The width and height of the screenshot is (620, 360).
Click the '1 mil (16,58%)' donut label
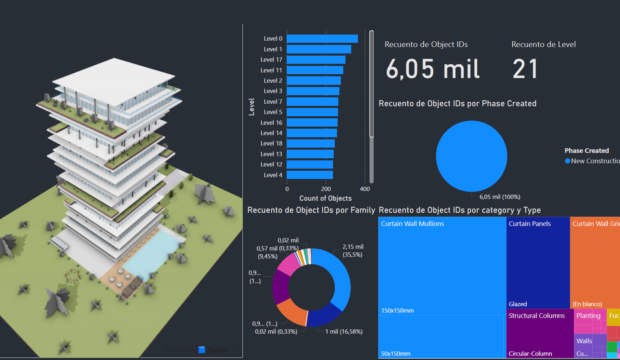coord(344,332)
